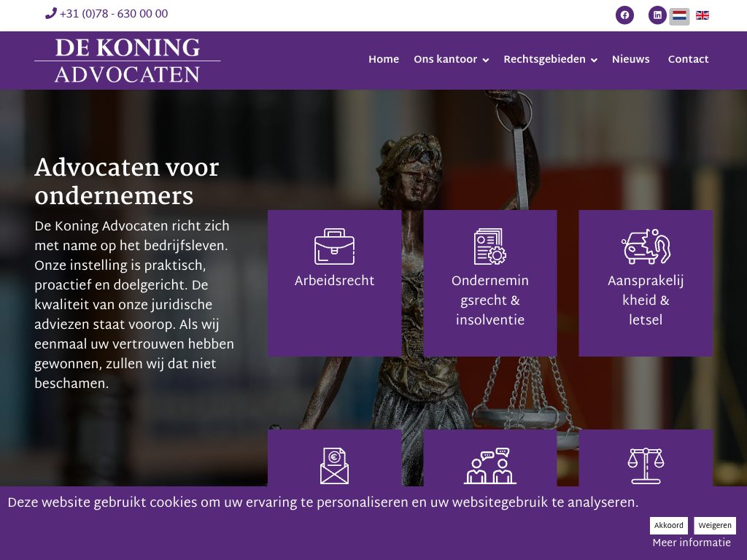Open the Nieuws menu item
This screenshot has width=747, height=560.
(631, 60)
